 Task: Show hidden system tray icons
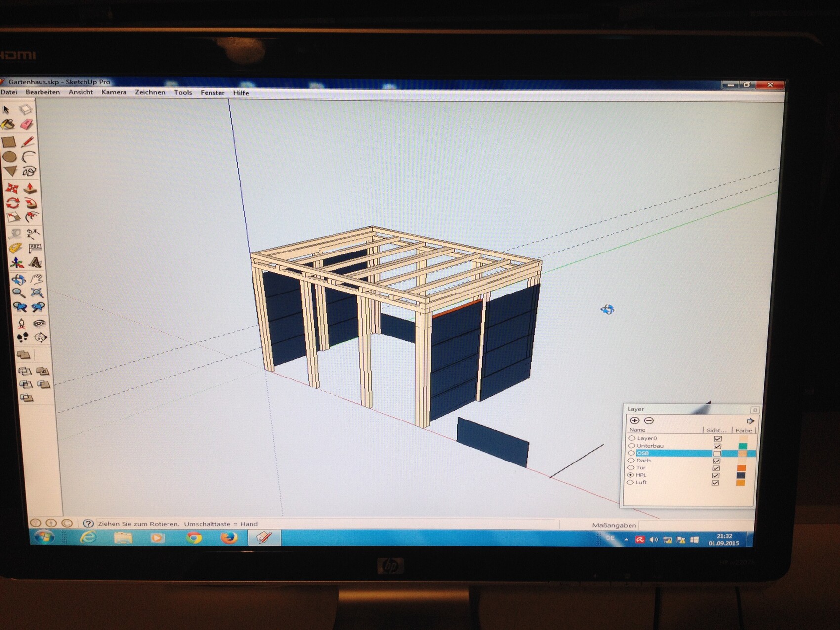(626, 540)
